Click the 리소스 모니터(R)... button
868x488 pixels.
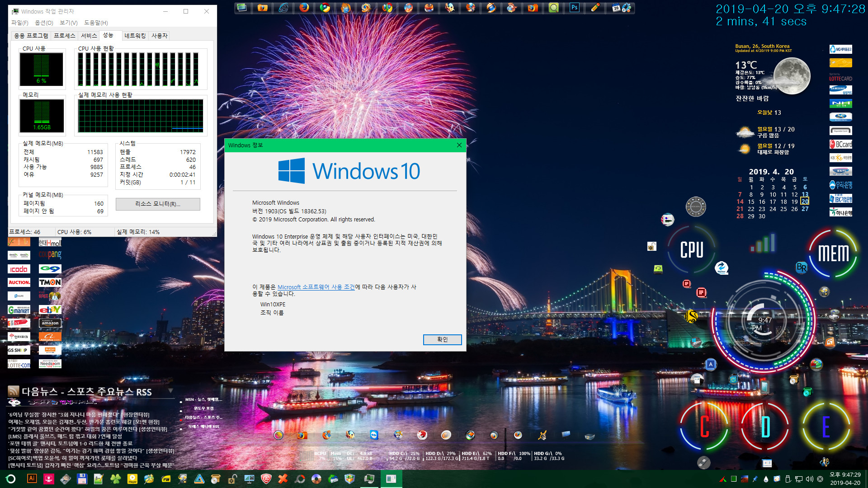[x=158, y=204]
